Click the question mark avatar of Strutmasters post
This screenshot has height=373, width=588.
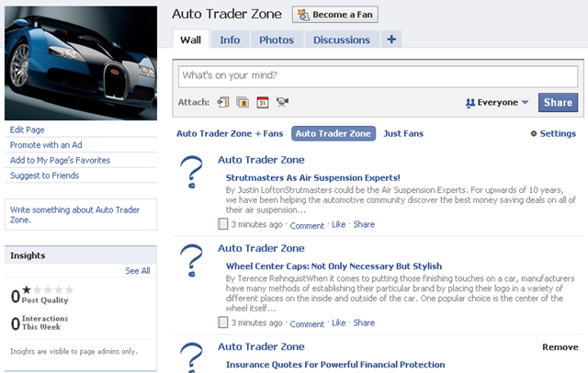click(191, 172)
